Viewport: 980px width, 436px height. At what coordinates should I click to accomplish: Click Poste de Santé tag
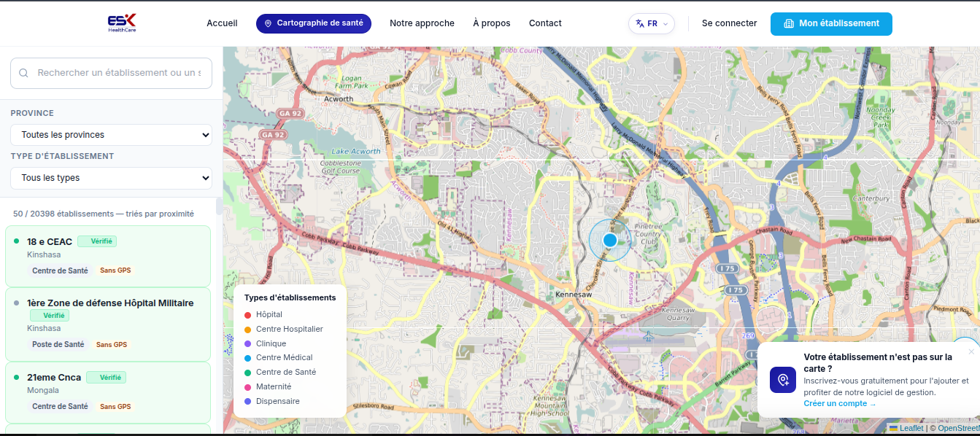click(58, 345)
